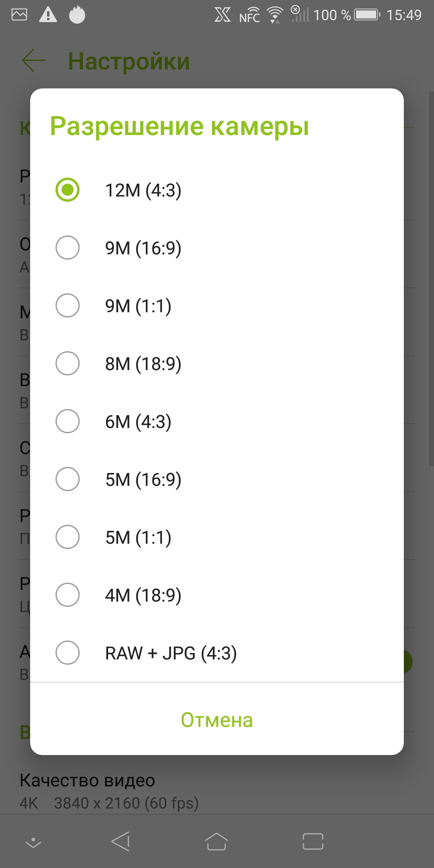Tap the hide navigation bar chevron icon
This screenshot has width=434, height=868.
click(33, 842)
